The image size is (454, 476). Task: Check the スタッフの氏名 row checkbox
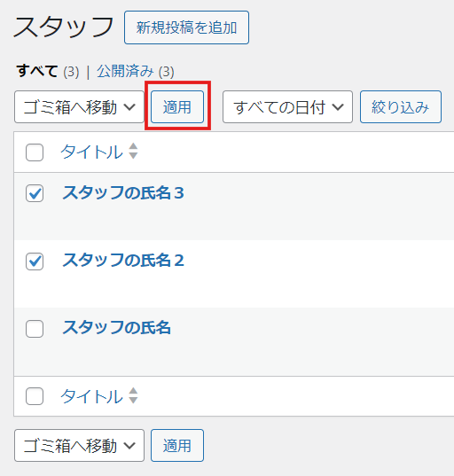(35, 329)
